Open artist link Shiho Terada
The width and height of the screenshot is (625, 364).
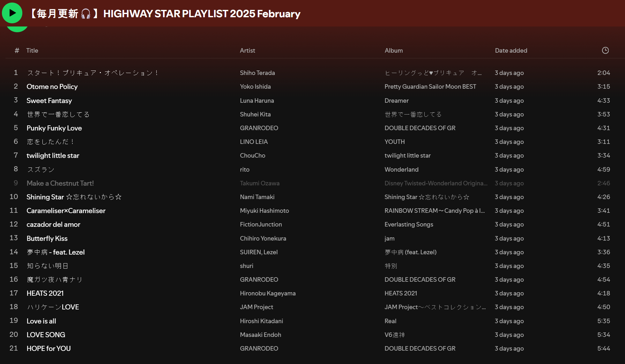257,73
